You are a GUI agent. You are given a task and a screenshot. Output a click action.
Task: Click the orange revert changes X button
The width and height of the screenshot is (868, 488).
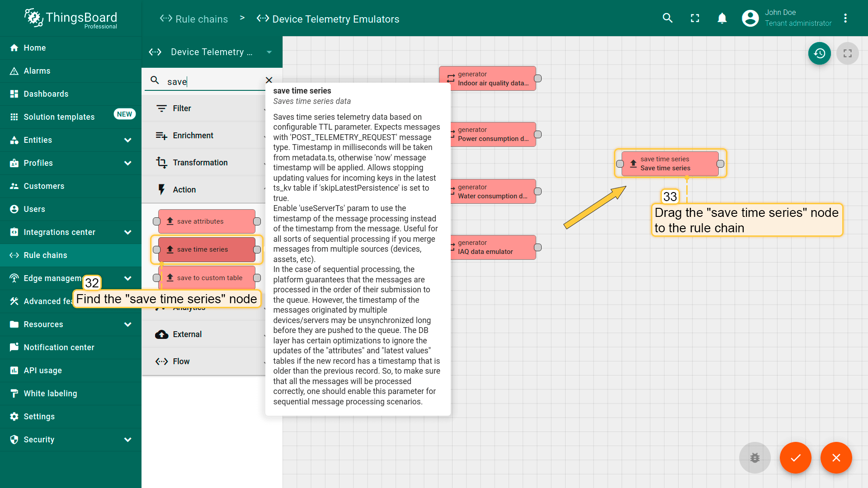click(x=836, y=458)
